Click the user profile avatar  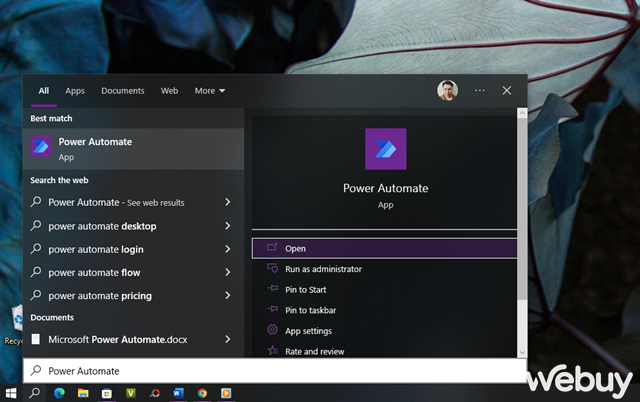tap(447, 90)
